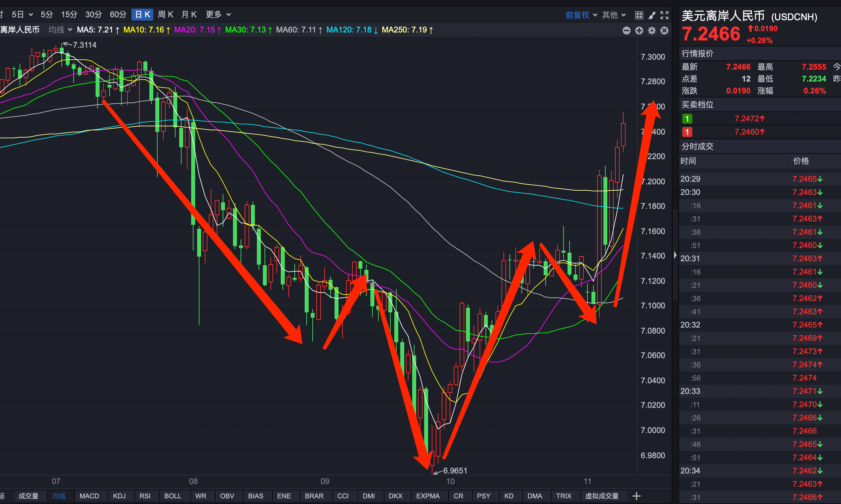Expand the 更多 timeframe dropdown

(x=218, y=15)
